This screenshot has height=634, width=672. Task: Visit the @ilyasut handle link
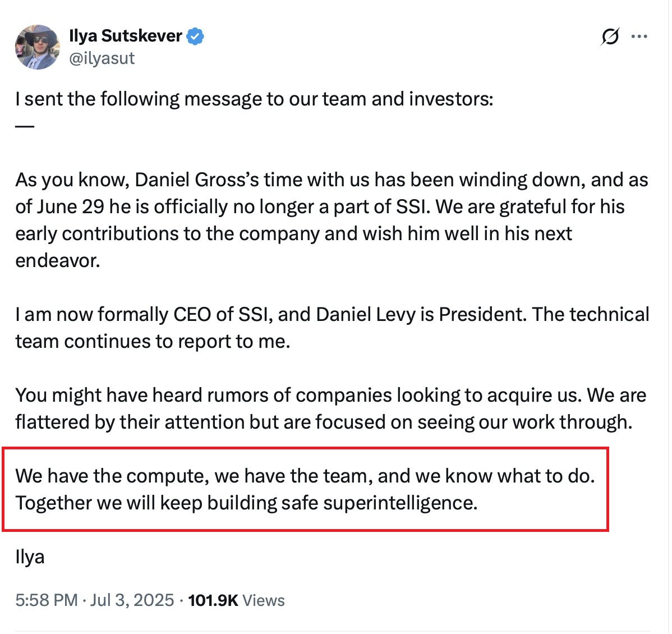click(102, 58)
